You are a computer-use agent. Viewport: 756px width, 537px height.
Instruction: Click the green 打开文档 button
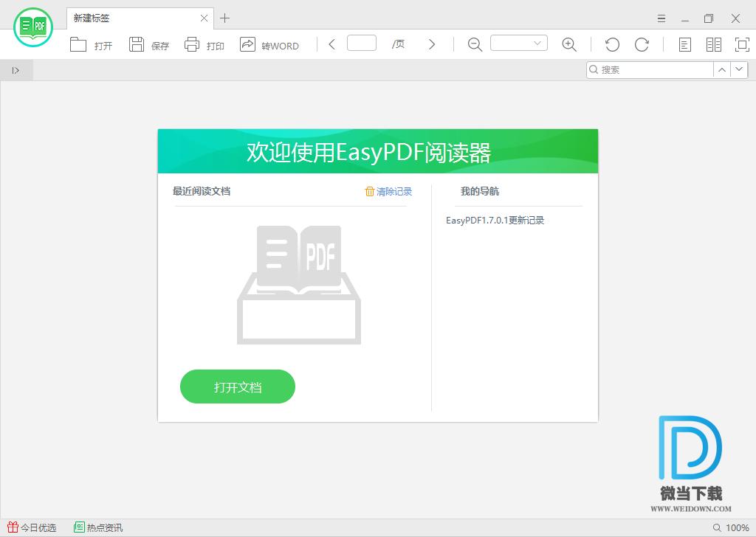click(238, 387)
